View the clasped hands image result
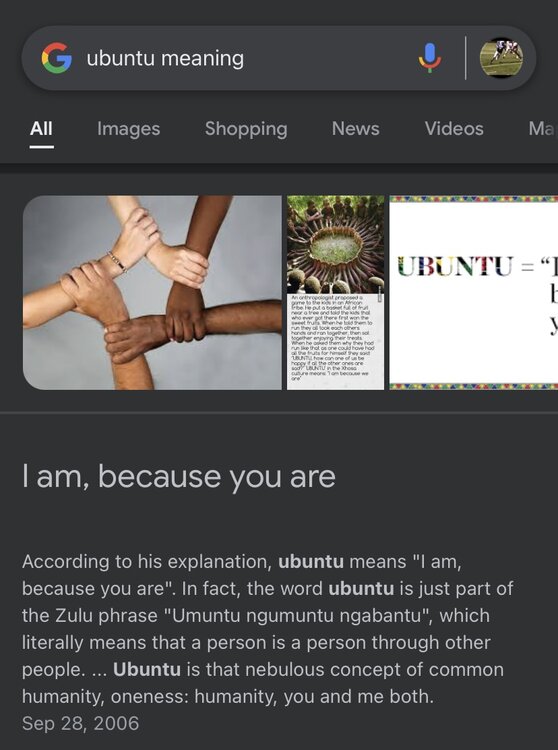Image resolution: width=558 pixels, height=750 pixels. click(x=152, y=292)
